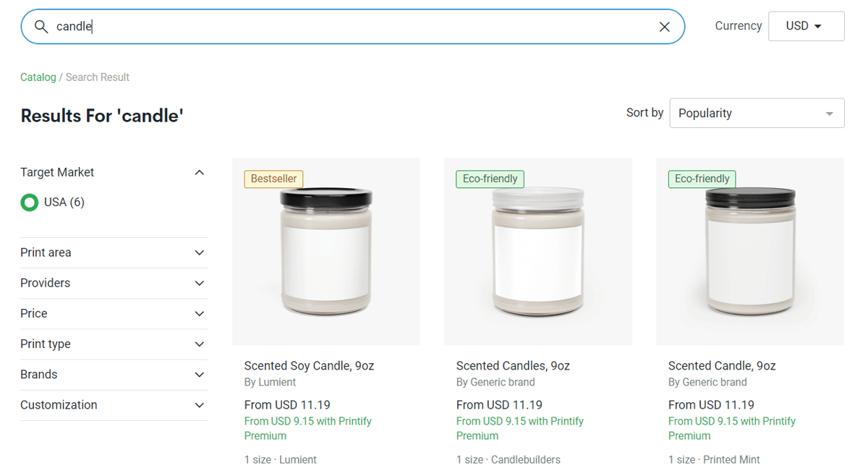The image size is (868, 468).
Task: Expand the Print type filter
Action: coord(114,344)
